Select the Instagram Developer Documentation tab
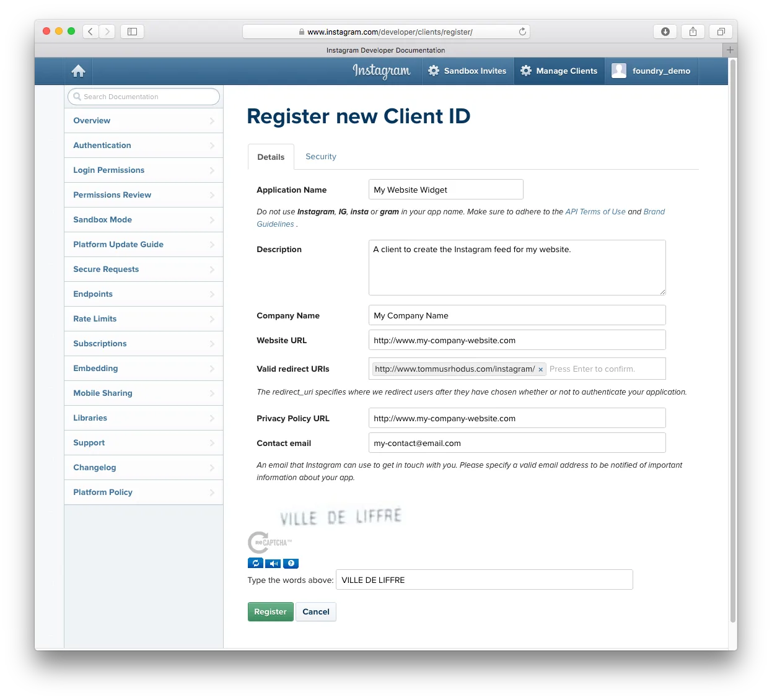Screen dimensions: 772x700 385,50
